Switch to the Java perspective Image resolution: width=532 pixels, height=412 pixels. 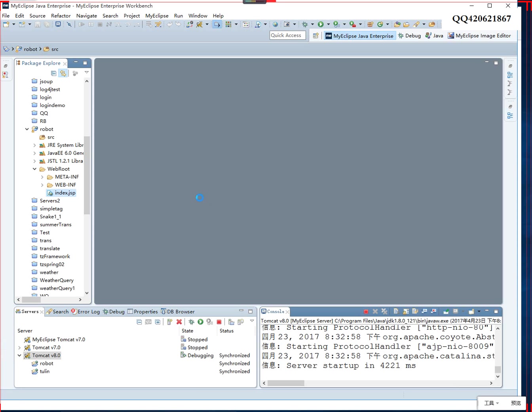pyautogui.click(x=434, y=36)
